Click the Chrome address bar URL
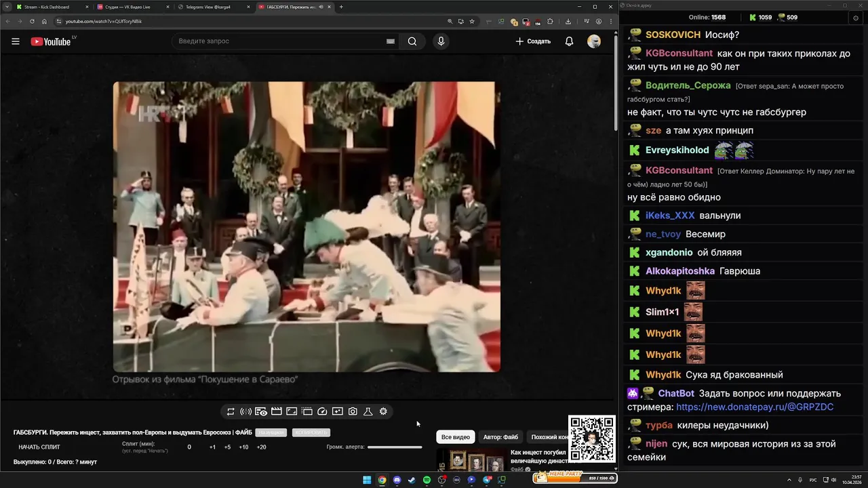868x488 pixels. tap(104, 21)
